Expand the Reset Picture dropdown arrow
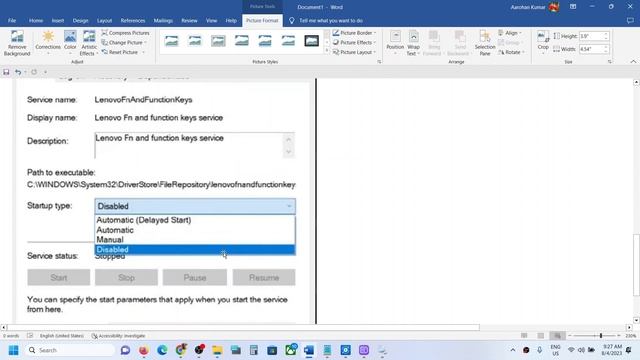 144,52
